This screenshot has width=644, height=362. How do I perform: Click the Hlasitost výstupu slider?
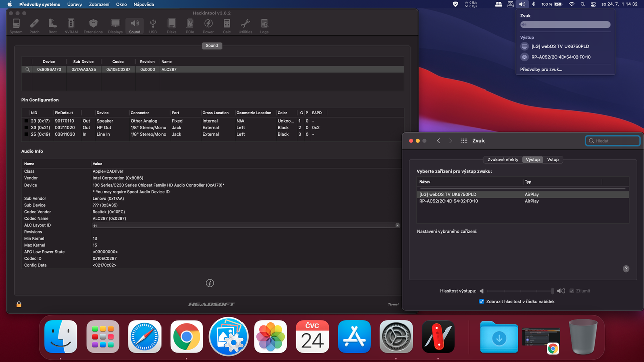coord(520,291)
